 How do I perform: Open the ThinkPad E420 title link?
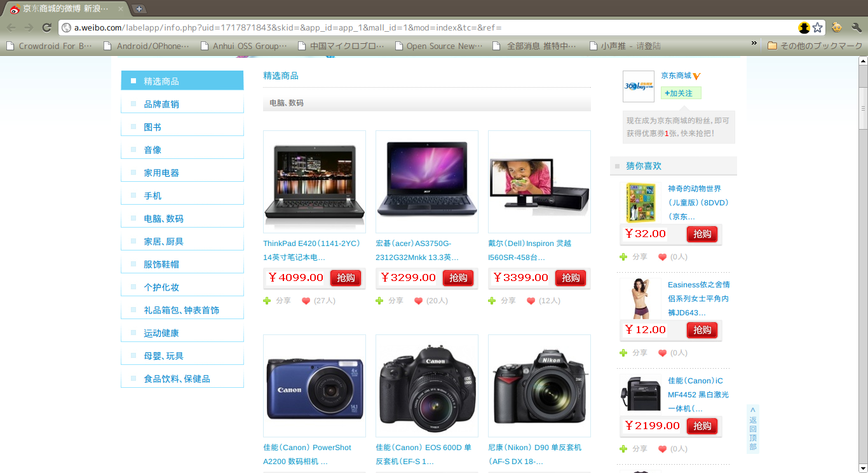pos(312,250)
